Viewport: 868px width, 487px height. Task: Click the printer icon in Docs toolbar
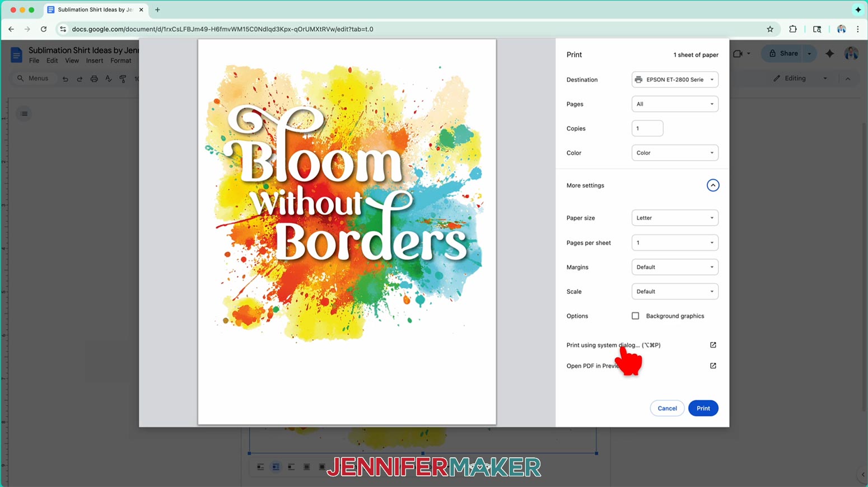click(94, 79)
